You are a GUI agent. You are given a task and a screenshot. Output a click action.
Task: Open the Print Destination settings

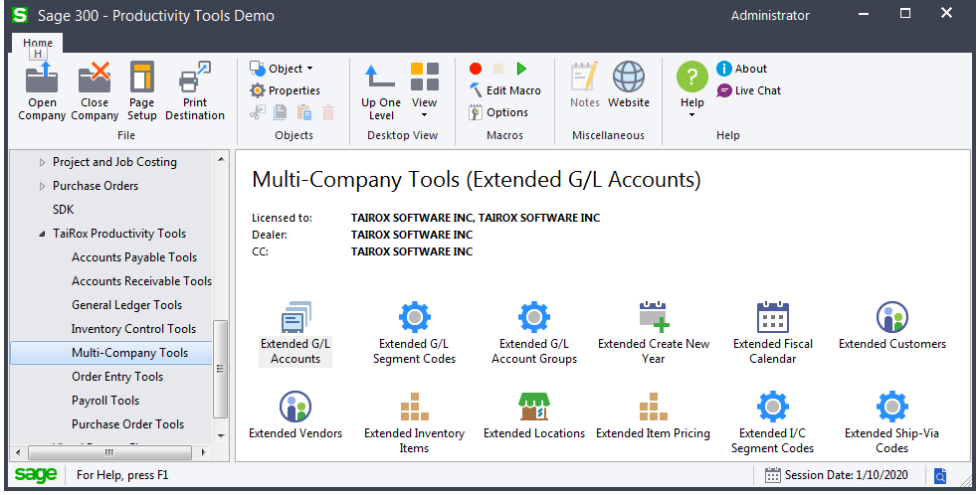point(195,90)
